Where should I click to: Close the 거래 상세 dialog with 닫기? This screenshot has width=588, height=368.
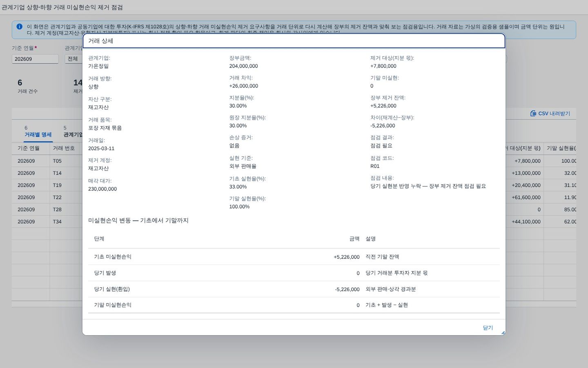pos(488,328)
